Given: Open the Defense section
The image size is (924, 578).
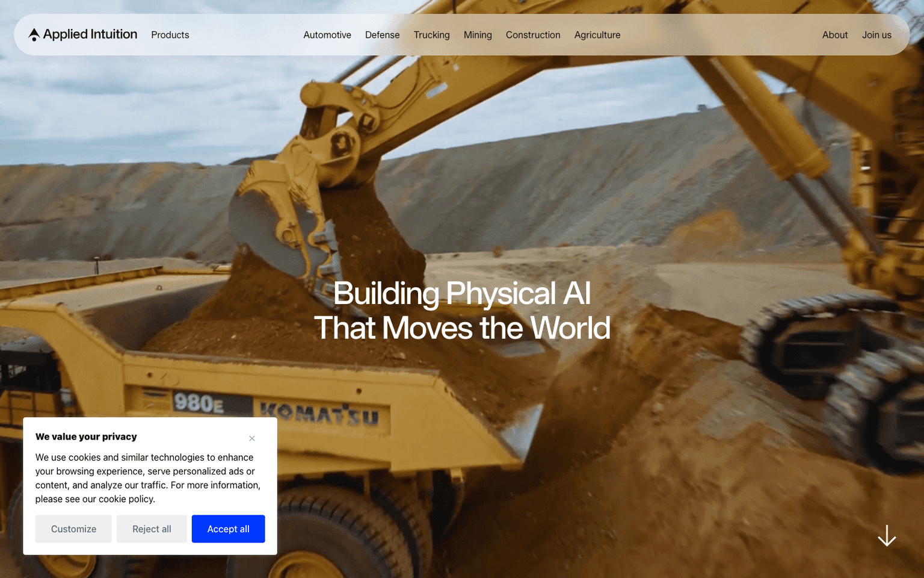Looking at the screenshot, I should 383,35.
